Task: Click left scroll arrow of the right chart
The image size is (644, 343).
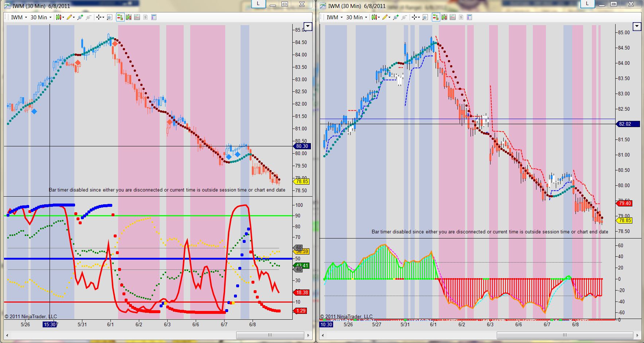Action: tap(322, 335)
